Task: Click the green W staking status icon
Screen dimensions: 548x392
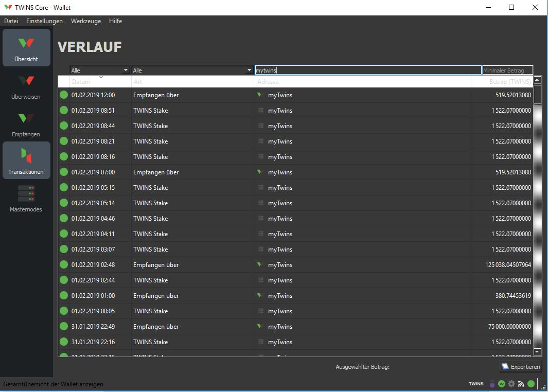Action: click(x=502, y=384)
